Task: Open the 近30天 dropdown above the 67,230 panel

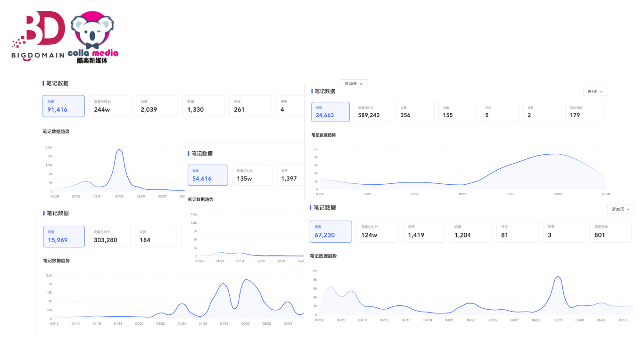Action: click(x=621, y=209)
